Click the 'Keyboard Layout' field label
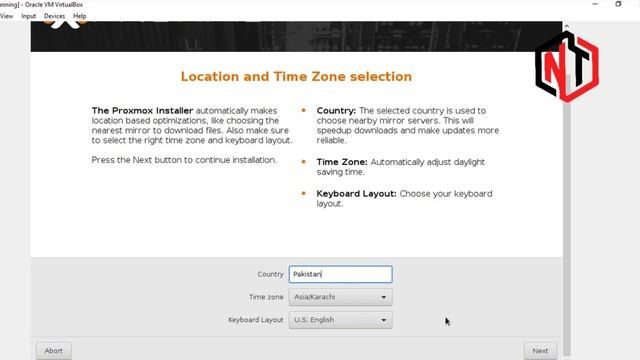The width and height of the screenshot is (640, 360). (256, 320)
